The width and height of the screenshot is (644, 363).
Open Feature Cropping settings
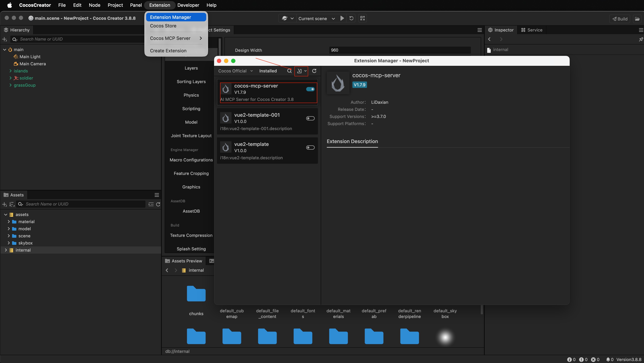coord(191,173)
